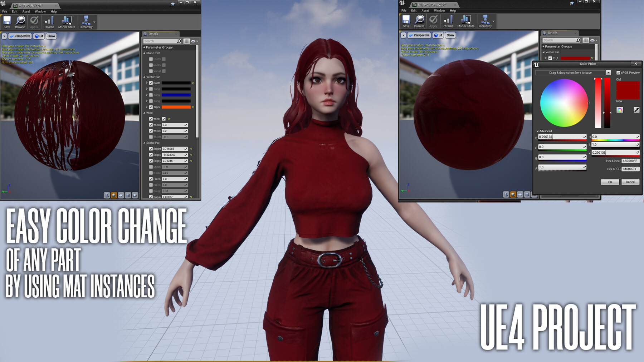
Task: Select the Browse icon on the hair material toolbar
Action: tap(20, 21)
